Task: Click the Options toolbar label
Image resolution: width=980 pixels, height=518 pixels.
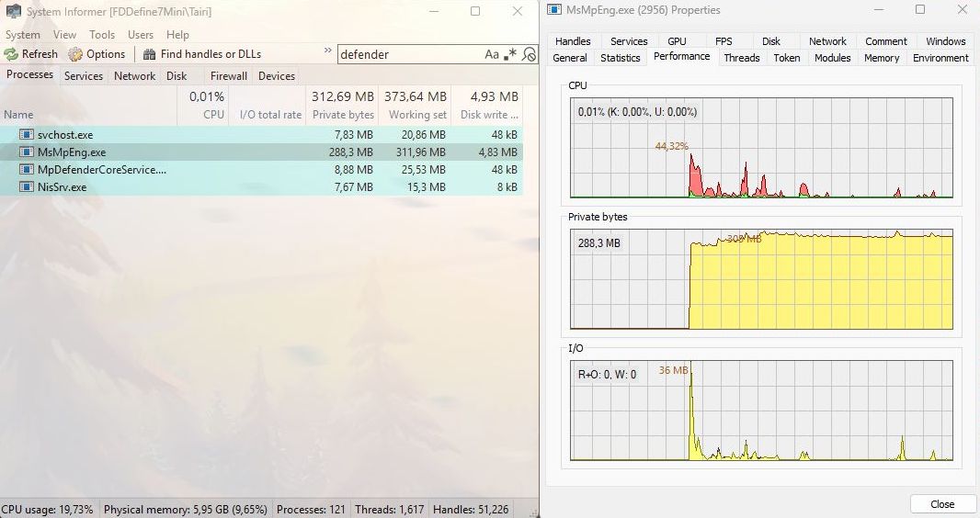Action: click(x=106, y=54)
